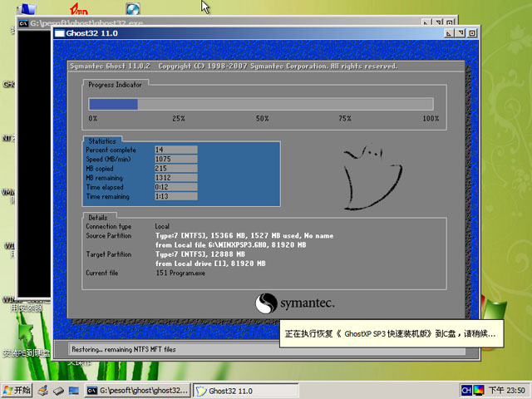The height and width of the screenshot is (399, 532).
Task: Click the Source Partition details line
Action: (x=244, y=235)
